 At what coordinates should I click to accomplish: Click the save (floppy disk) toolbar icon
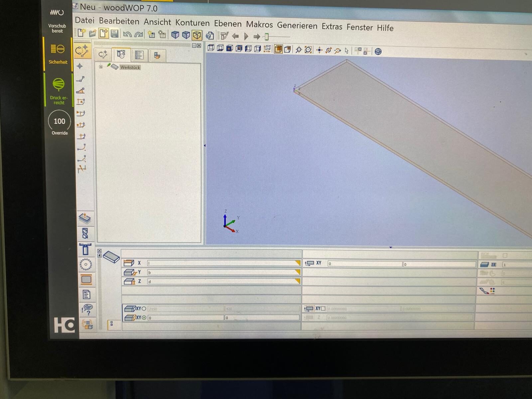pyautogui.click(x=115, y=33)
